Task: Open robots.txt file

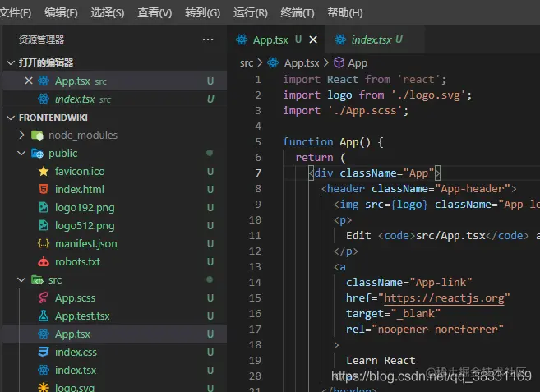Action: [77, 262]
